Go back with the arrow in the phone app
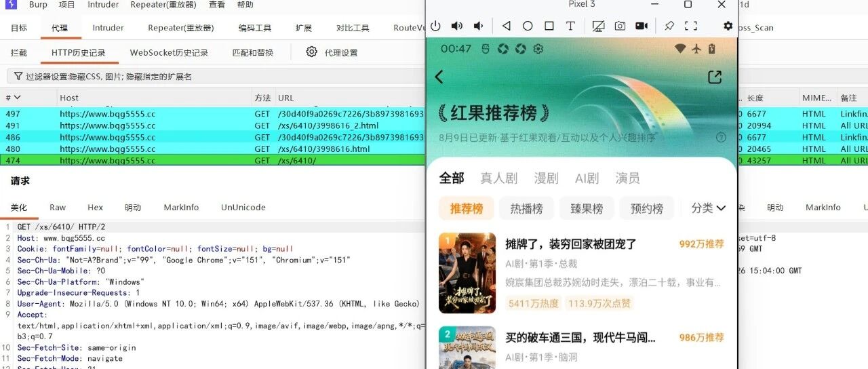The image size is (868, 369). (439, 77)
